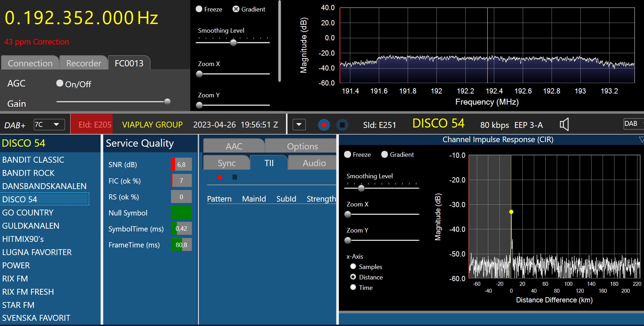Image resolution: width=644 pixels, height=326 pixels.
Task: Mute audio with the speaker icon
Action: pos(564,124)
